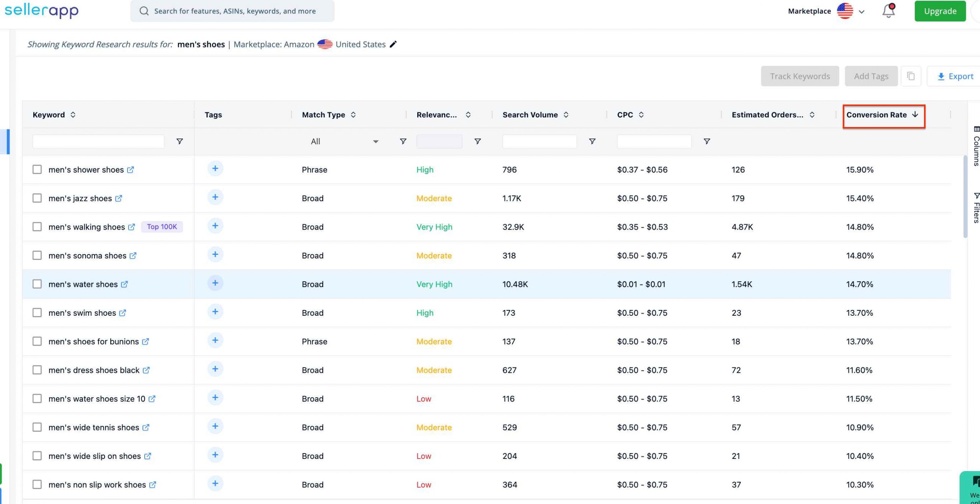This screenshot has width=980, height=504.
Task: Open the notifications bell
Action: [x=889, y=11]
